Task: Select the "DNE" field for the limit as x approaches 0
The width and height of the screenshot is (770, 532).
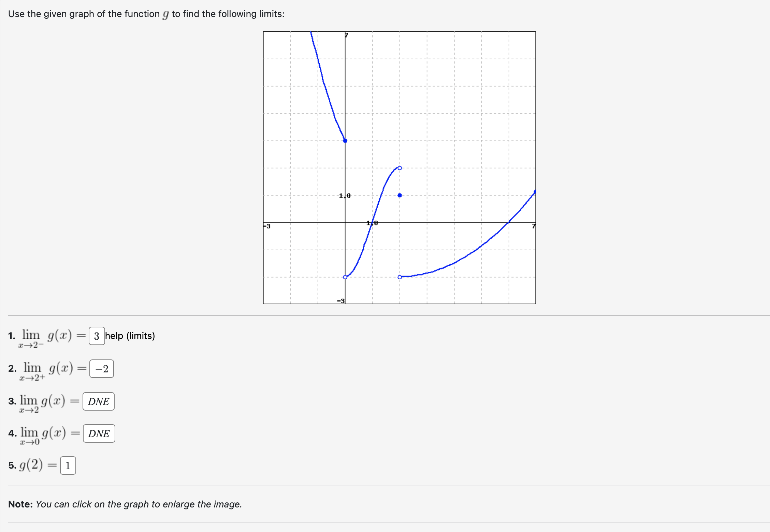Action: (99, 433)
